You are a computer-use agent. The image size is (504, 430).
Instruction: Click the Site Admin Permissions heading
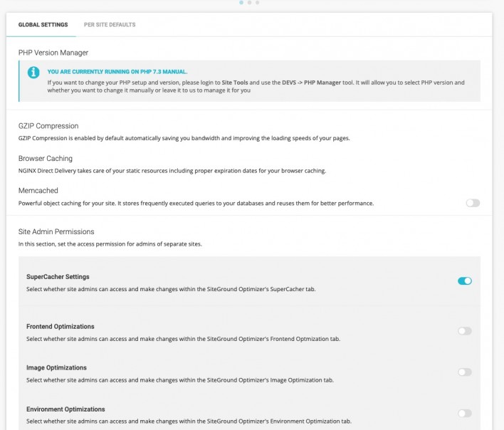point(56,231)
